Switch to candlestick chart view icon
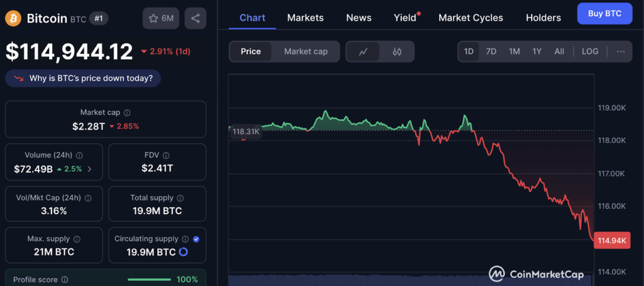644x286 pixels. point(397,52)
